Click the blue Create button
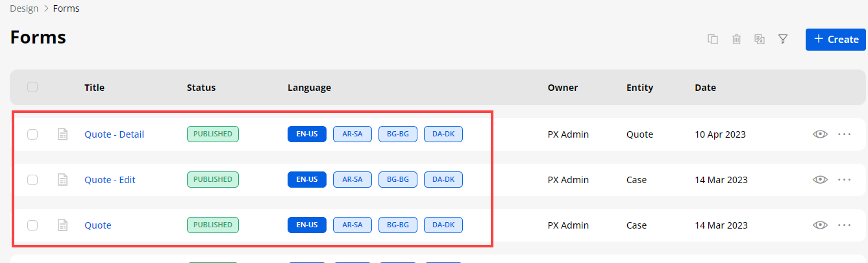The width and height of the screenshot is (868, 263). pyautogui.click(x=836, y=40)
